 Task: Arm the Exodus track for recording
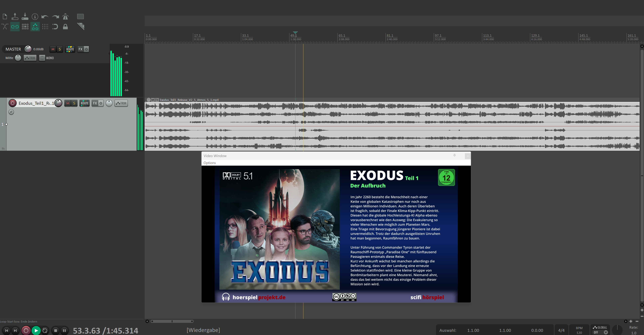coord(12,103)
